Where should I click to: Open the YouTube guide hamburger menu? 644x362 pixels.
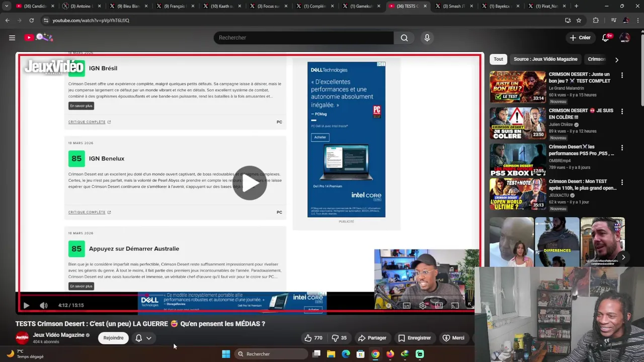coord(12,38)
